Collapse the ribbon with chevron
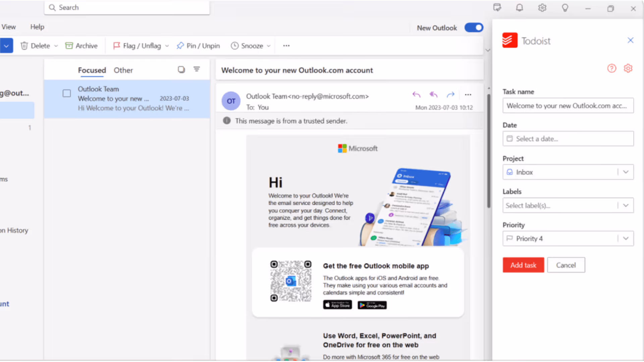Viewport: 644px width, 362px height. click(x=488, y=50)
